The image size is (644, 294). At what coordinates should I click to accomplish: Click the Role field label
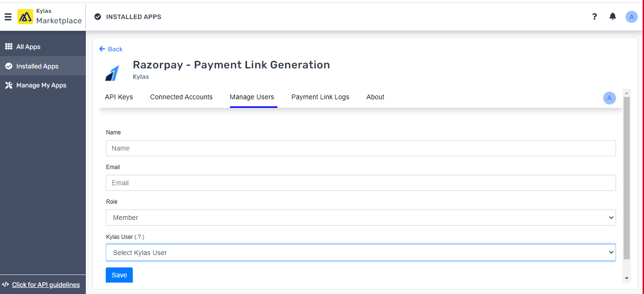(x=112, y=202)
